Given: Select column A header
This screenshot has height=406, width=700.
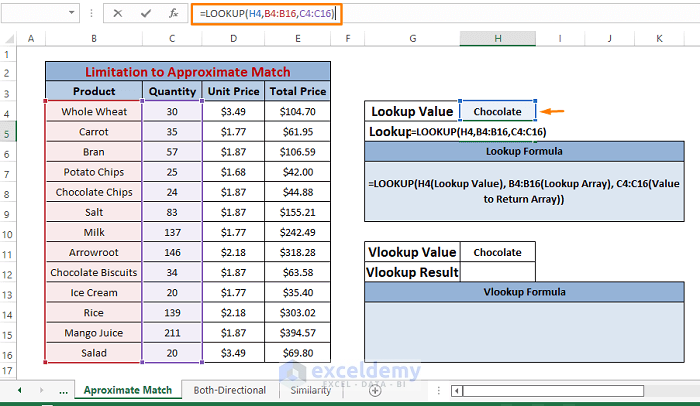Looking at the screenshot, I should click(31, 39).
